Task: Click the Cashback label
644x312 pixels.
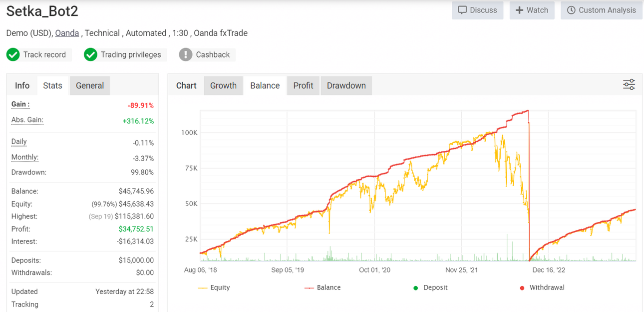Action: pos(213,54)
